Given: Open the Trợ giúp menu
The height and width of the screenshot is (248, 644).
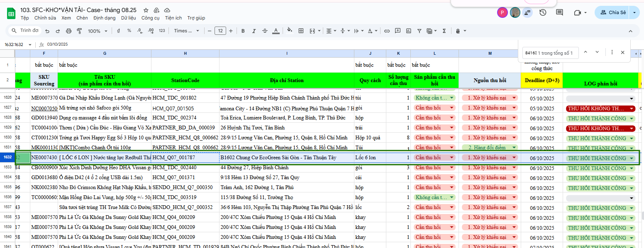Looking at the screenshot, I should pyautogui.click(x=196, y=18).
